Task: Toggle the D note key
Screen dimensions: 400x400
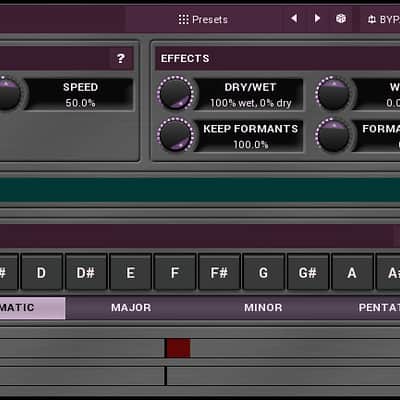Action: [41, 272]
